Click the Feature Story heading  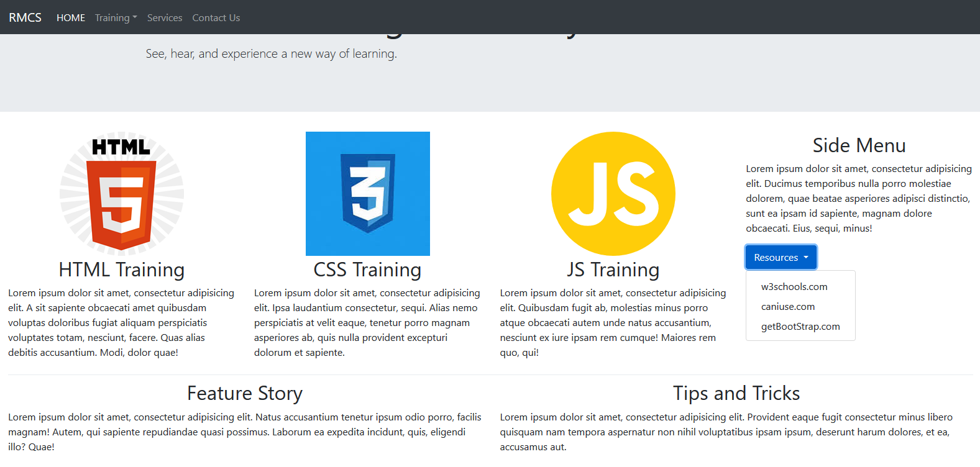(x=245, y=393)
